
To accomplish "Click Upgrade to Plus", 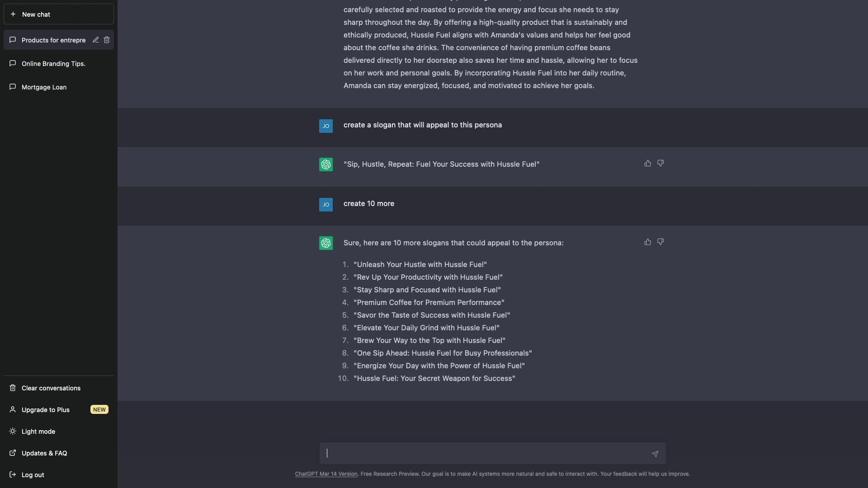I will tap(45, 409).
